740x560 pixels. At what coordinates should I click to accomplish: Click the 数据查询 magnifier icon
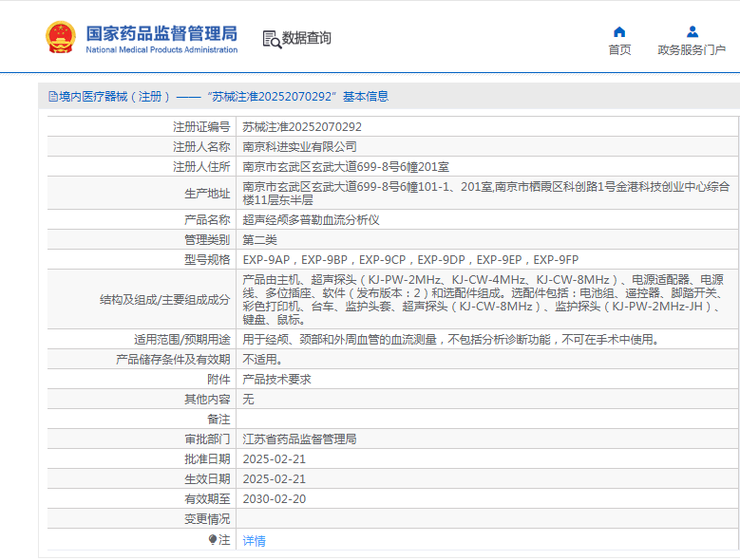point(271,39)
